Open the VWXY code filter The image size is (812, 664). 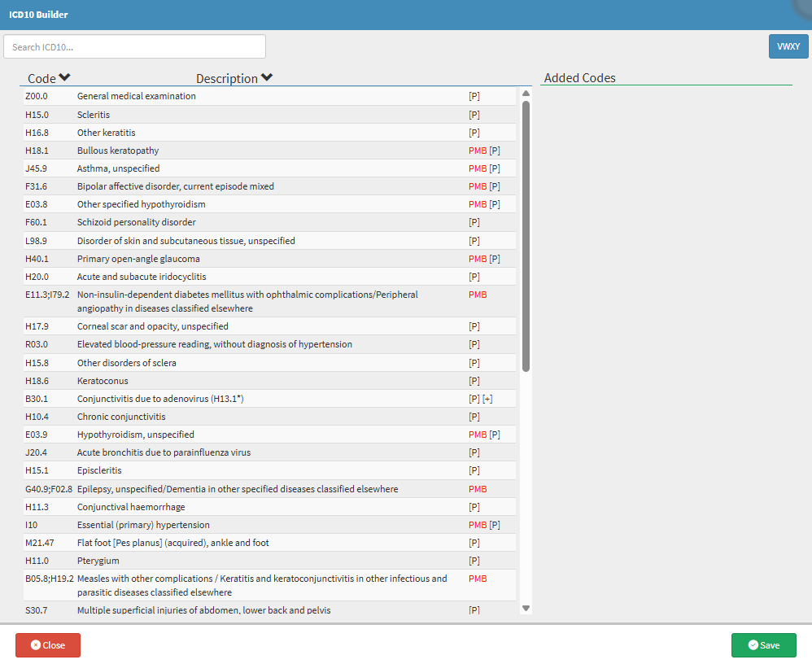click(788, 46)
